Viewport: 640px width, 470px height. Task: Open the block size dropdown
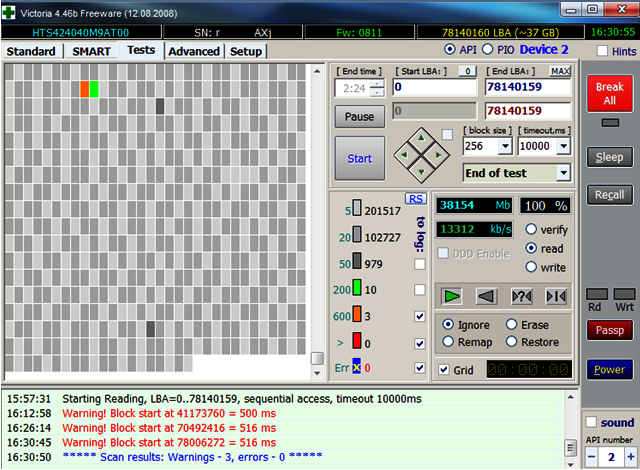tap(504, 146)
